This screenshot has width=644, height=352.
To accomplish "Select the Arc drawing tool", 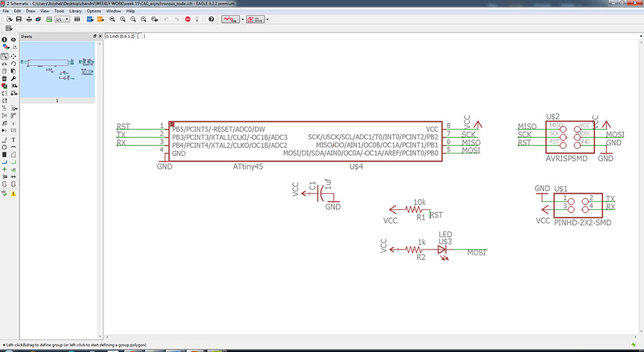I will [x=13, y=147].
